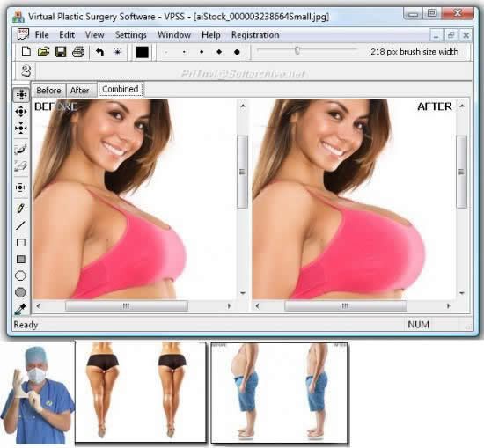Select the eyedropper color picker tool
484x448 pixels.
20,309
